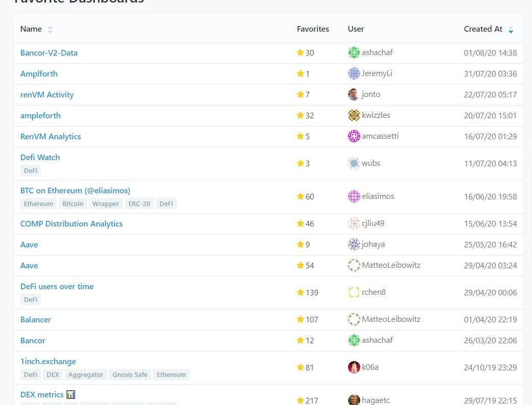Viewport: 532px width, 405px height.
Task: Click the Favorites column header
Action: pos(313,29)
